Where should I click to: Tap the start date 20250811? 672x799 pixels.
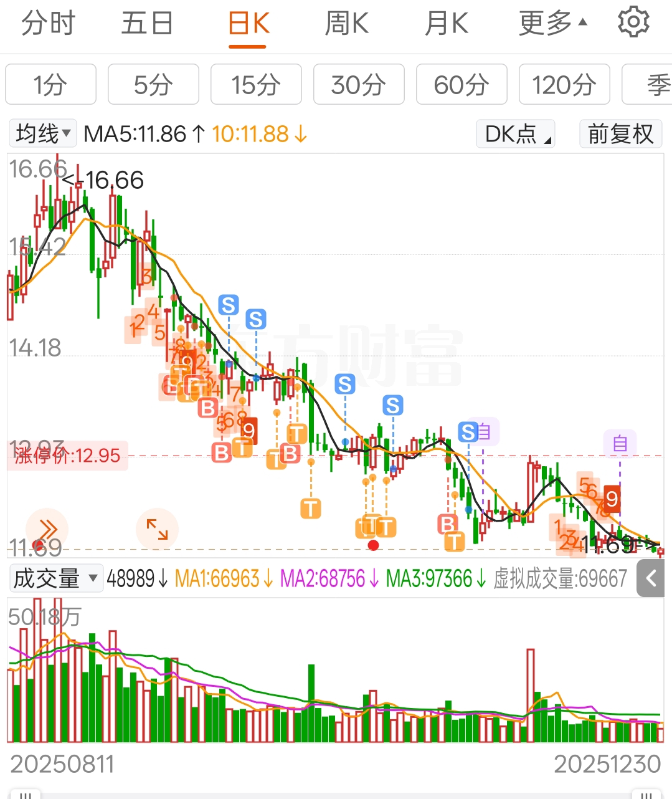62,764
